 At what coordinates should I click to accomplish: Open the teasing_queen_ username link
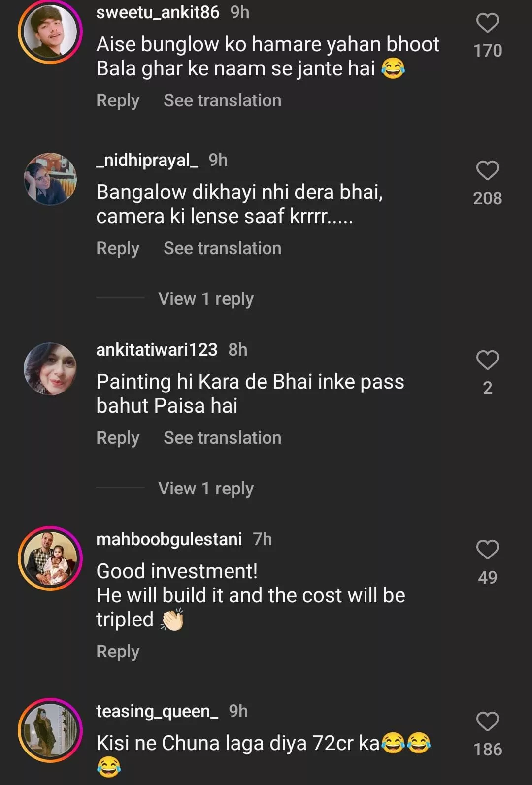click(x=157, y=711)
